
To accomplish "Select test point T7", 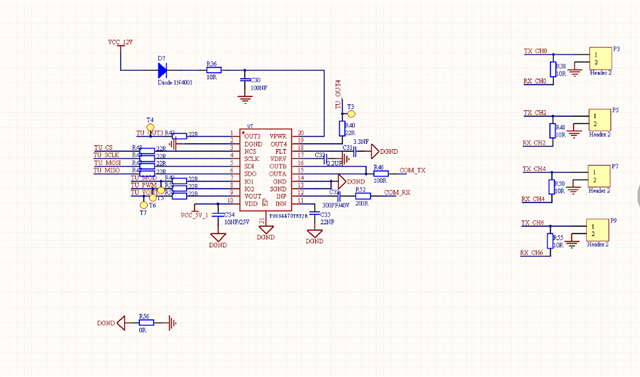I will pos(143,205).
